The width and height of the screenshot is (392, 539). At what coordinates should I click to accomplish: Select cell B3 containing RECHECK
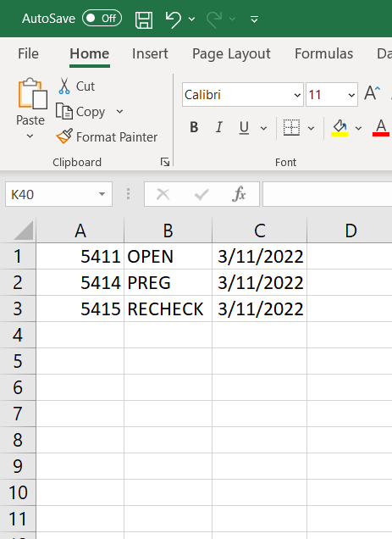168,308
